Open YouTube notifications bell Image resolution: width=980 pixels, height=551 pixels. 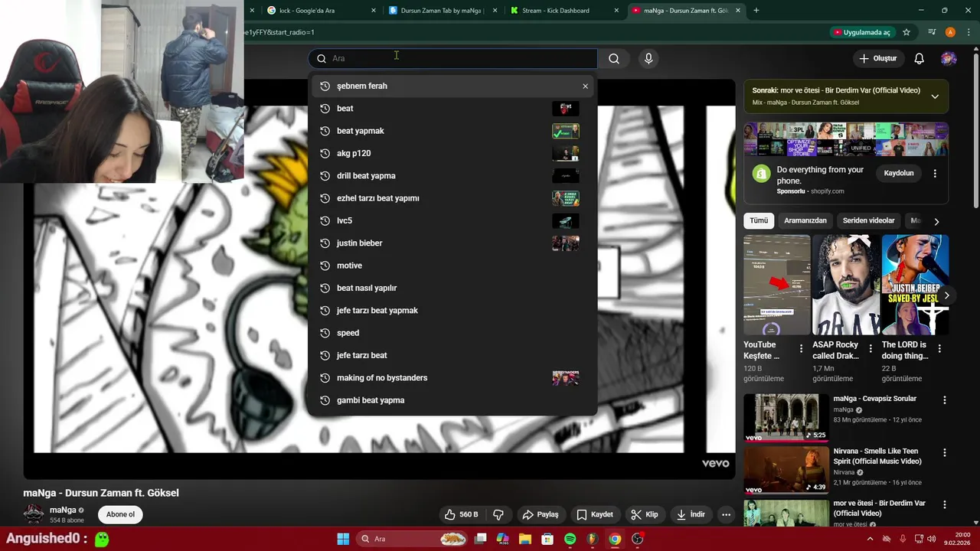pos(919,58)
